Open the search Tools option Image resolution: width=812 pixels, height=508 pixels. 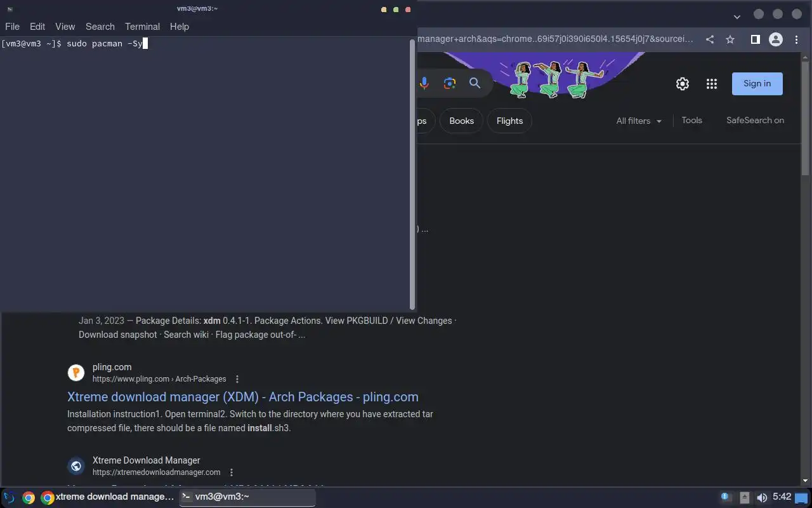pyautogui.click(x=691, y=120)
